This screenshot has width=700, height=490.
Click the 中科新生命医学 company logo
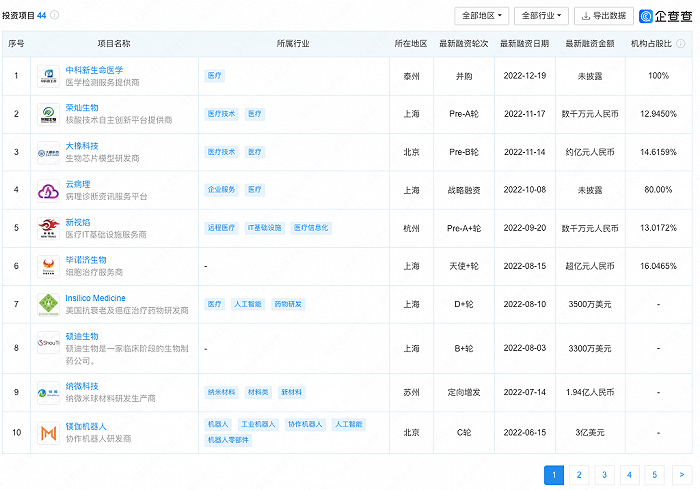(49, 76)
